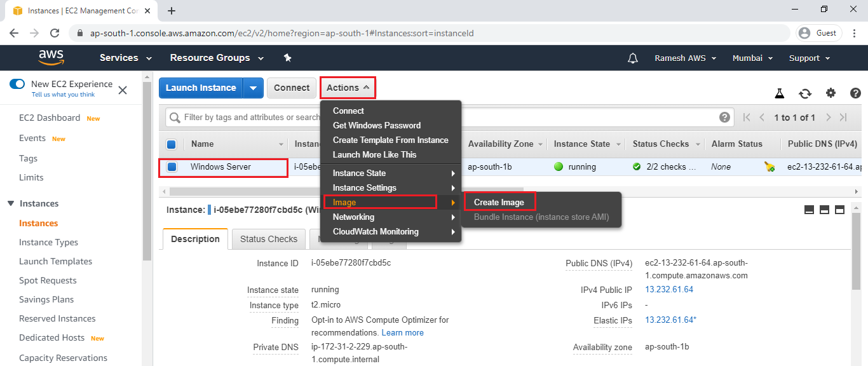The image size is (868, 366).
Task: Open Chrome menu three dots
Action: tap(854, 33)
